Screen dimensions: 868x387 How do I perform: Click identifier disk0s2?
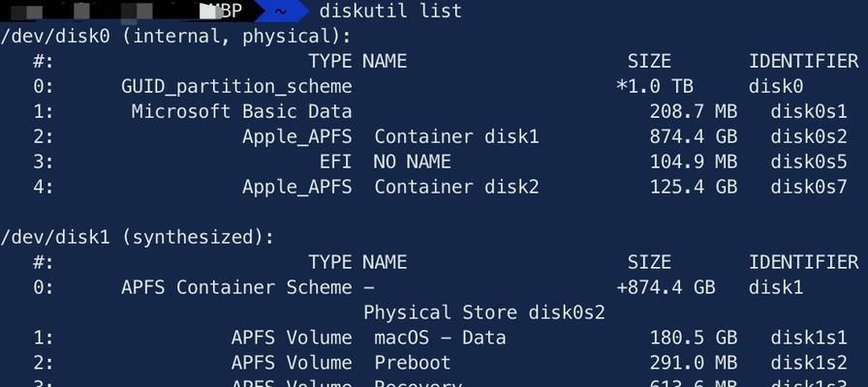809,137
